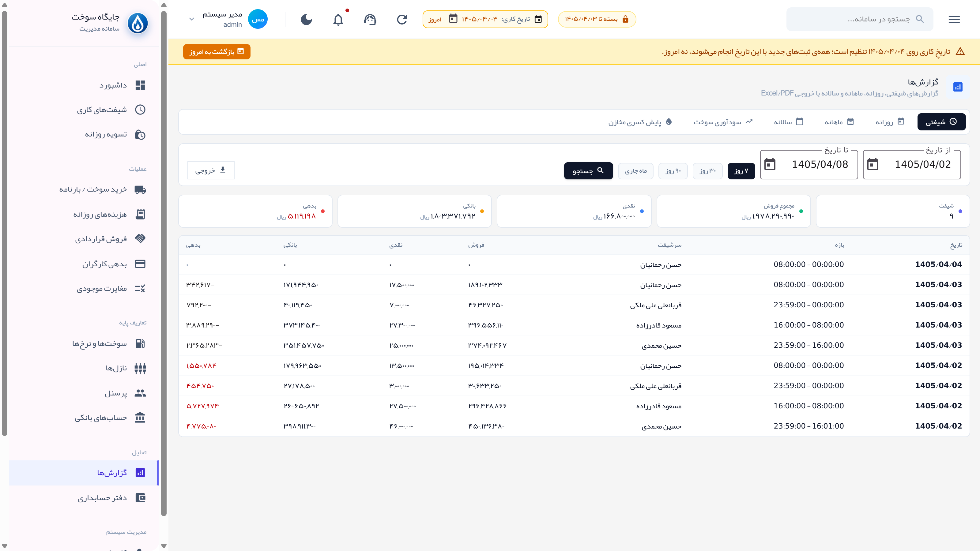Click مسعود قادرزاده in 1405/04/03 row
The width and height of the screenshot is (980, 551).
coord(658,325)
